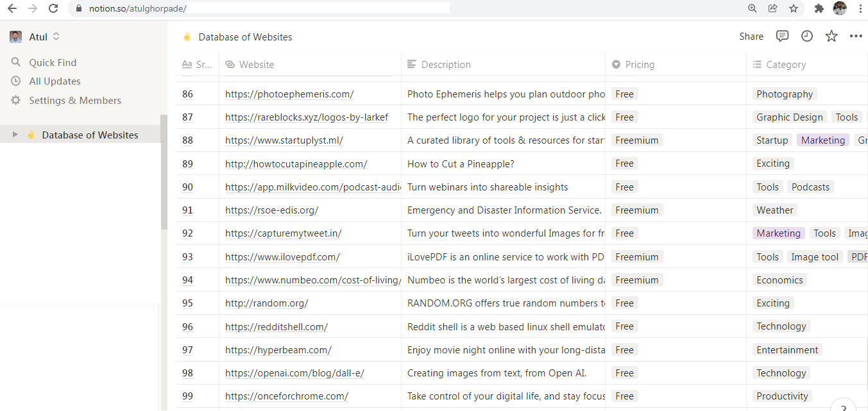Click the Website column URL icon
This screenshot has width=868, height=411.
pyautogui.click(x=230, y=64)
